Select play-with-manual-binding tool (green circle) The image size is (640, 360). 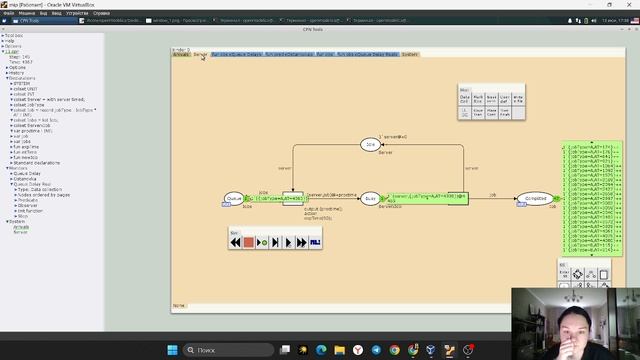262,242
